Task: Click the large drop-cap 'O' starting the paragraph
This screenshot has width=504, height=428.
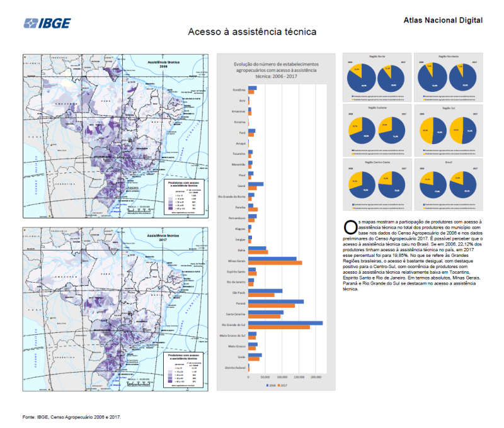Action: pyautogui.click(x=350, y=227)
